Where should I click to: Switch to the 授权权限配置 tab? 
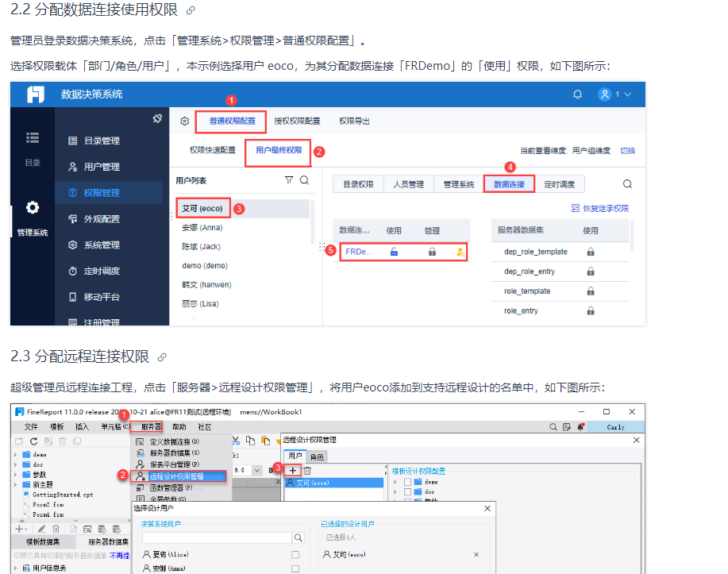(297, 121)
